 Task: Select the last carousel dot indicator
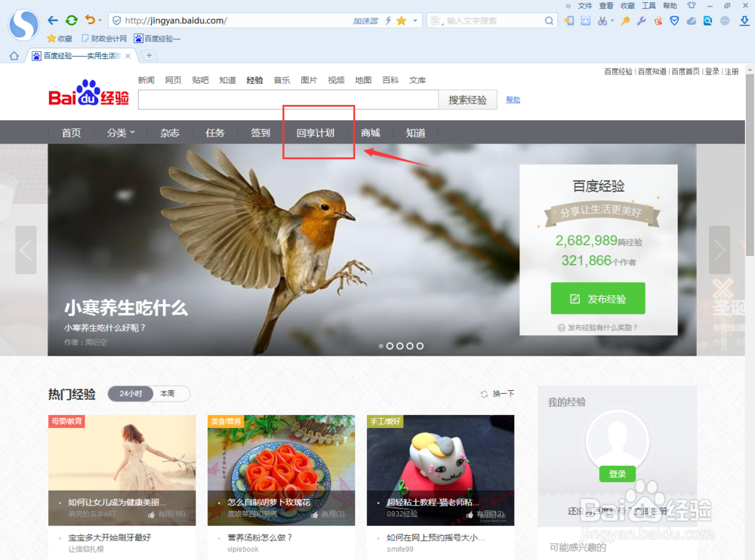420,346
